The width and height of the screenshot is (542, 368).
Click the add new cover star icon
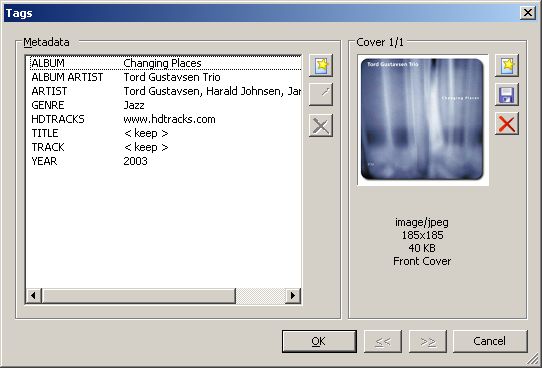click(x=507, y=65)
